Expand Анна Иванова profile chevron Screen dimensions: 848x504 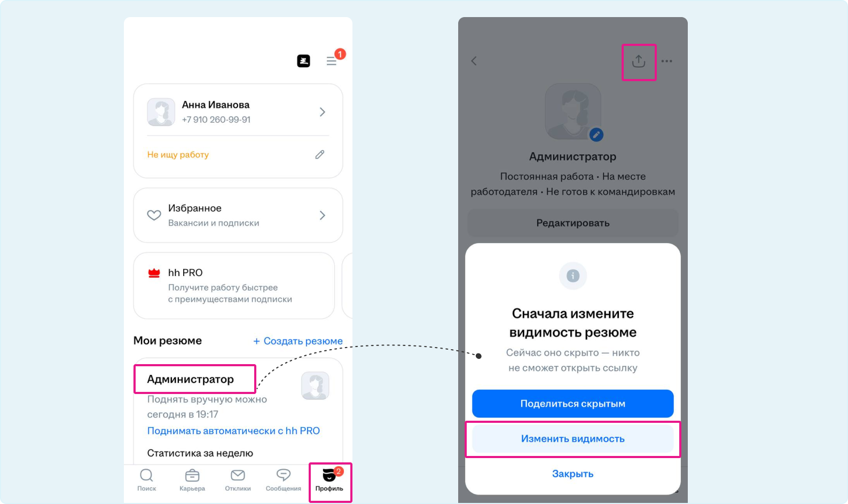322,112
